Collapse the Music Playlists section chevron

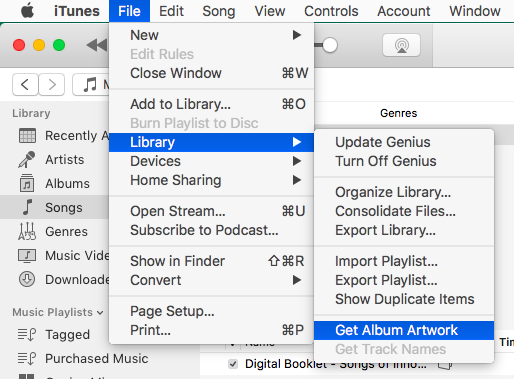tap(100, 313)
